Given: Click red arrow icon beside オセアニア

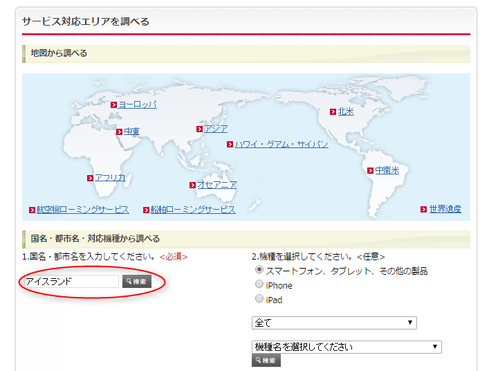Looking at the screenshot, I should coord(192,185).
